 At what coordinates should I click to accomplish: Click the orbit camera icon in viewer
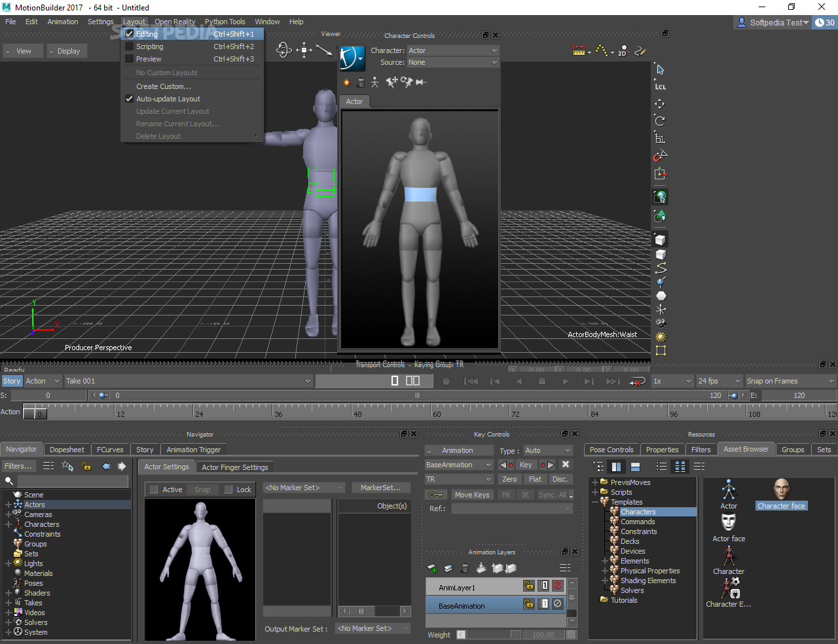[283, 50]
